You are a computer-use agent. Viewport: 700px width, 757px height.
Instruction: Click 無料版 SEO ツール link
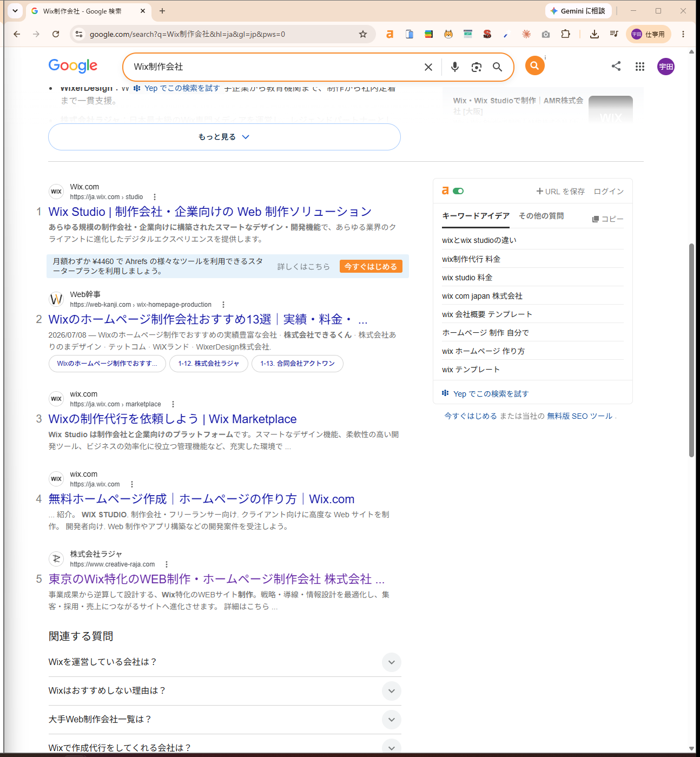click(x=580, y=416)
